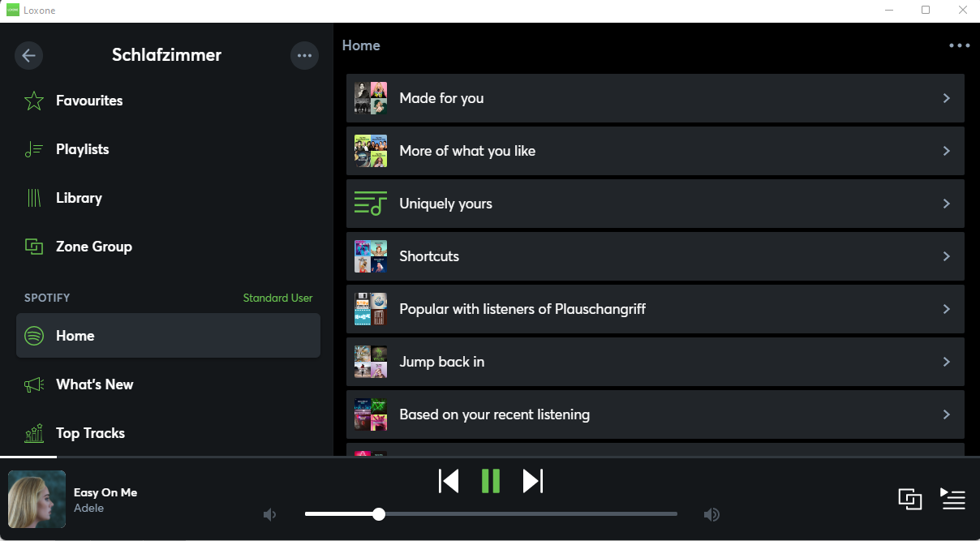Screen dimensions: 980x541
Task: Click Based on your recent listening thumbnail
Action: point(371,414)
